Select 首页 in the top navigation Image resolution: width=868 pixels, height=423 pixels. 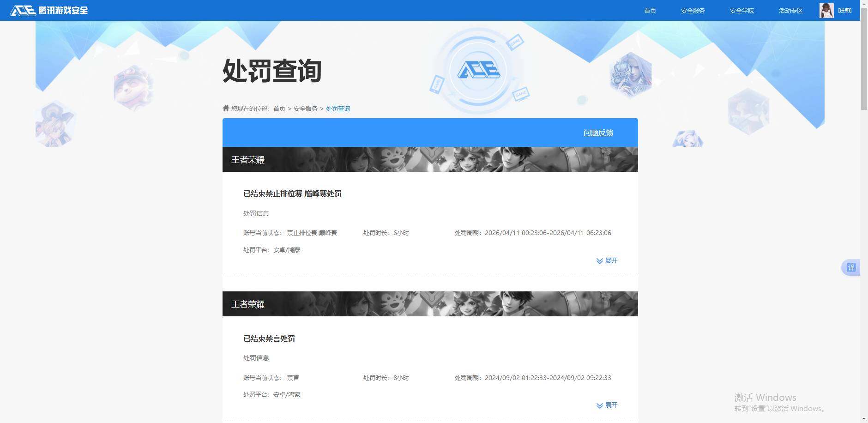tap(650, 10)
